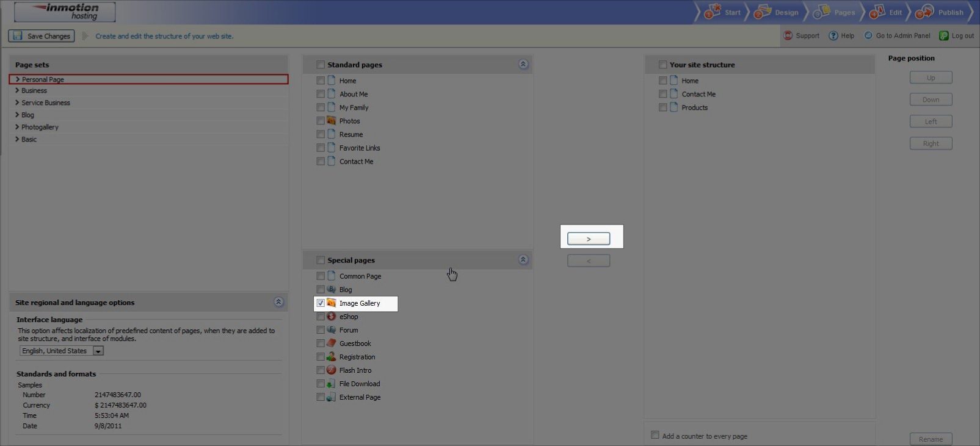The image size is (980, 446).
Task: Click the About Me page document icon
Action: pyautogui.click(x=332, y=94)
